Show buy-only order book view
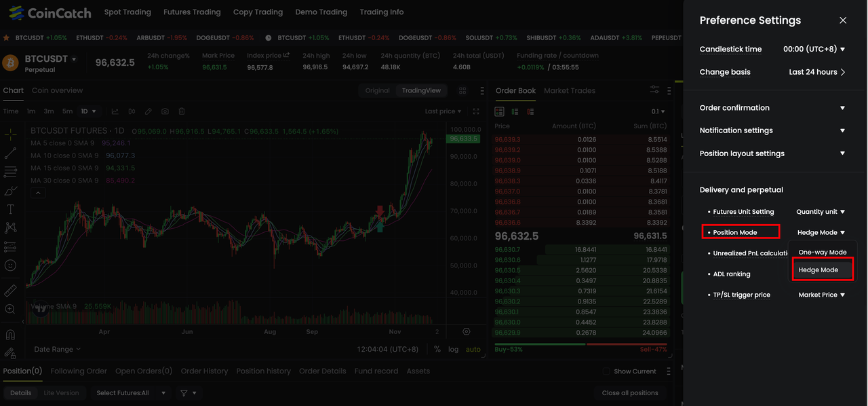 click(x=515, y=111)
